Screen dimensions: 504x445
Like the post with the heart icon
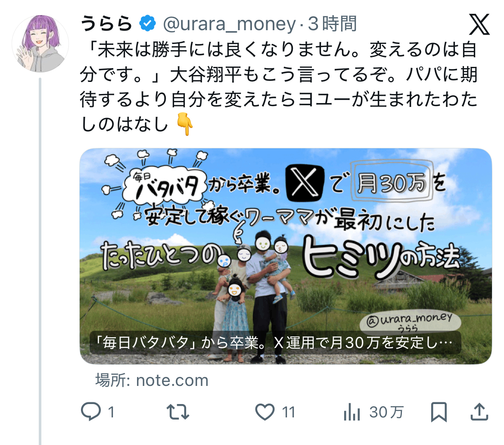tap(264, 412)
